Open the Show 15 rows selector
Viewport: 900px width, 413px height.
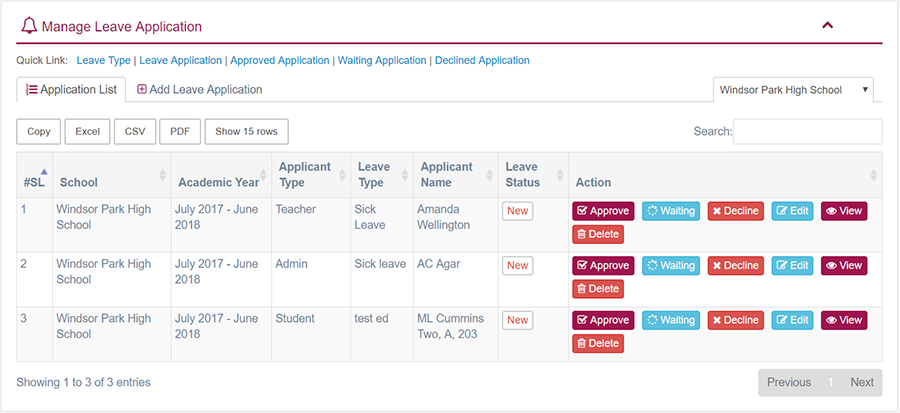[246, 132]
